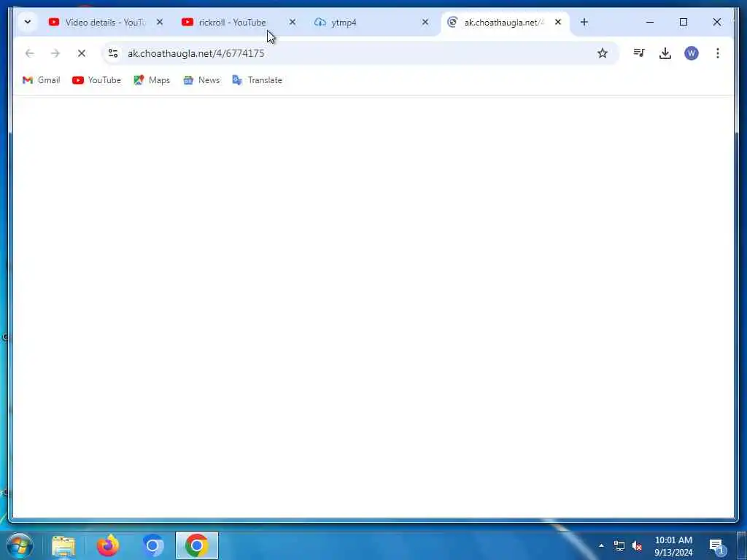Show Chrome downloads panel
The image size is (747, 560).
point(665,53)
